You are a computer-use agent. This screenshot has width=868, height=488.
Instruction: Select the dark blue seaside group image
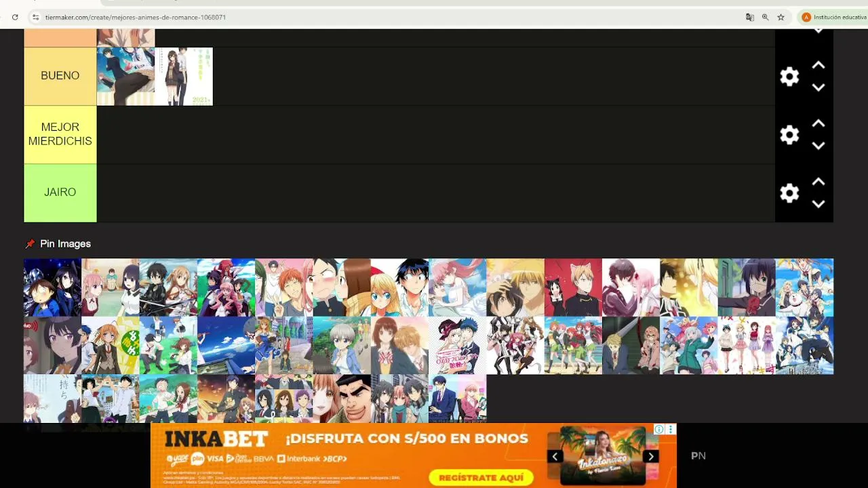pos(805,346)
